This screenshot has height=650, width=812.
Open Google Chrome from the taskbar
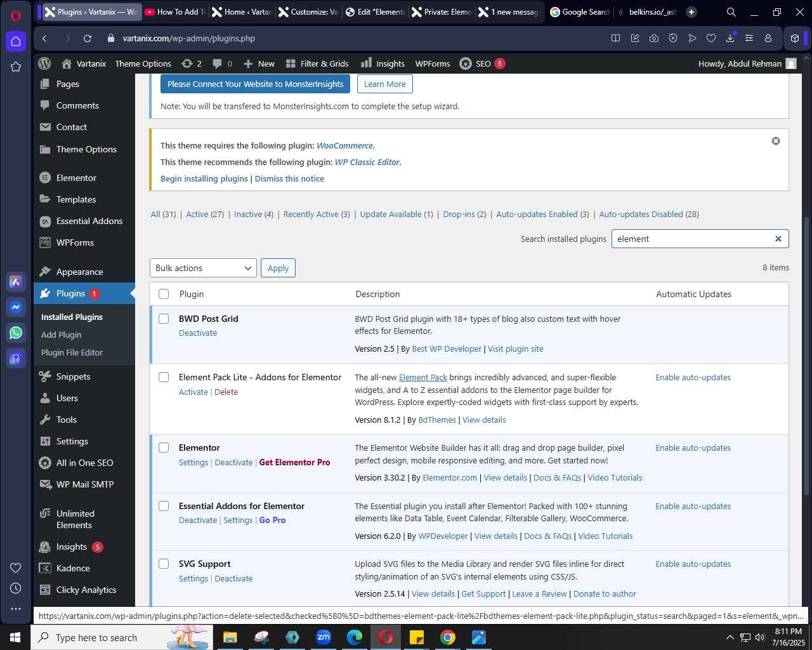pyautogui.click(x=448, y=637)
